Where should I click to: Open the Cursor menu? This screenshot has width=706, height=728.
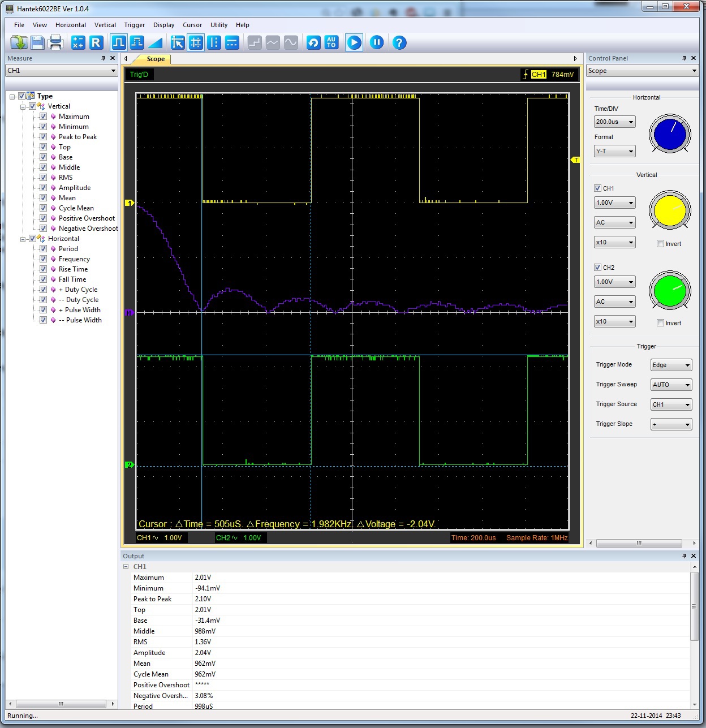pyautogui.click(x=192, y=25)
